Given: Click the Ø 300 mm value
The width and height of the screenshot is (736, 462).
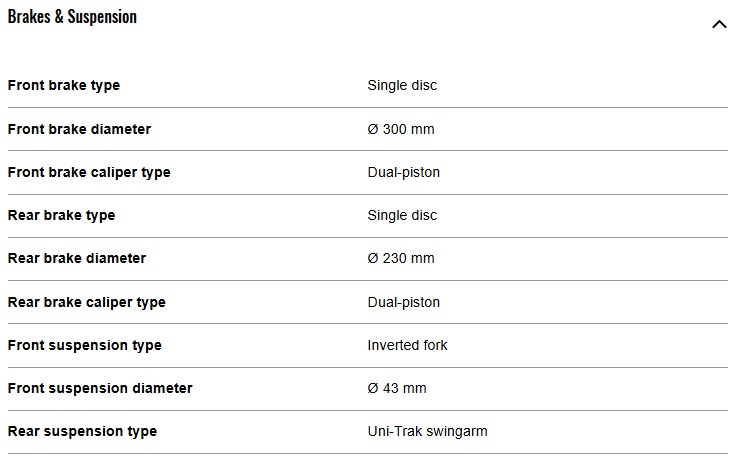Looking at the screenshot, I should [401, 129].
